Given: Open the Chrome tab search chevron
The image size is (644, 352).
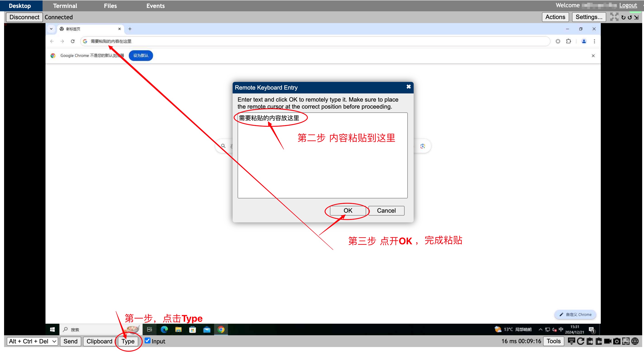Looking at the screenshot, I should click(51, 29).
